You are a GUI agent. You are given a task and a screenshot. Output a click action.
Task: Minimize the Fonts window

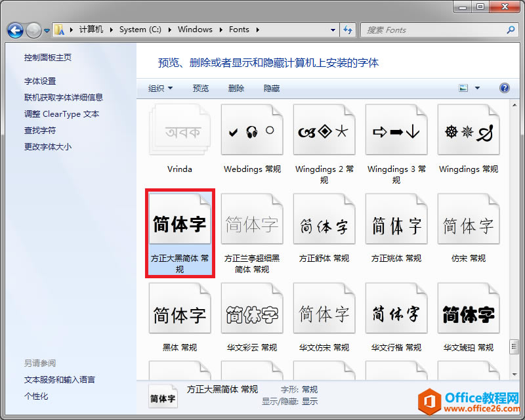pos(463,7)
